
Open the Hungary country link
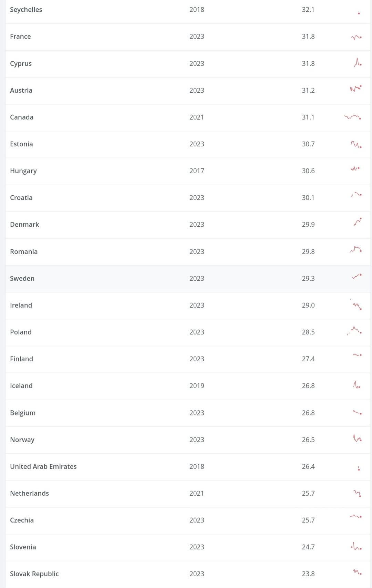tap(23, 171)
